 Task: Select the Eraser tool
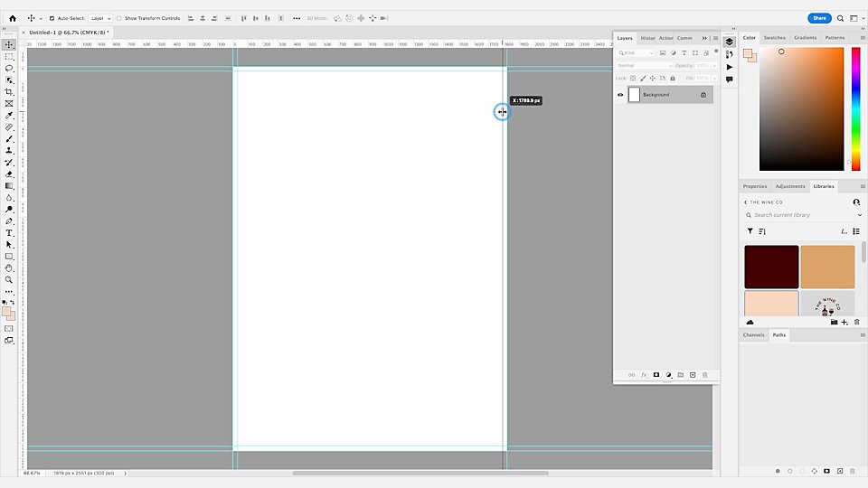click(9, 174)
